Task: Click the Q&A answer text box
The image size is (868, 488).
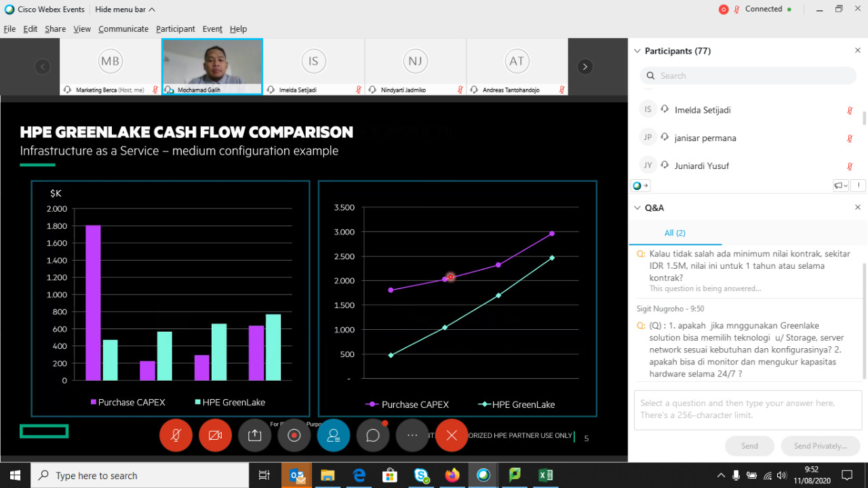Action: pos(748,410)
